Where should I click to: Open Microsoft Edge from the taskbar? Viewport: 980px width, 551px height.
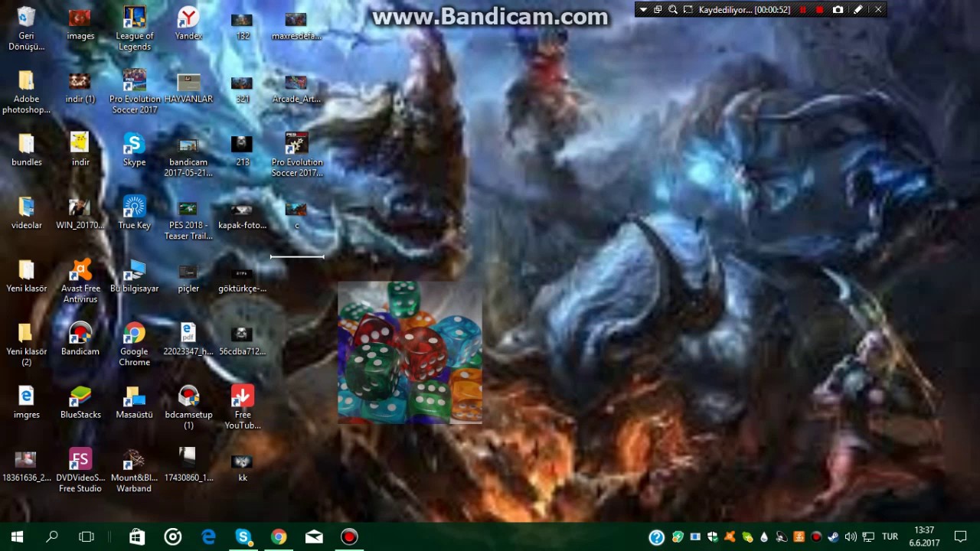208,537
